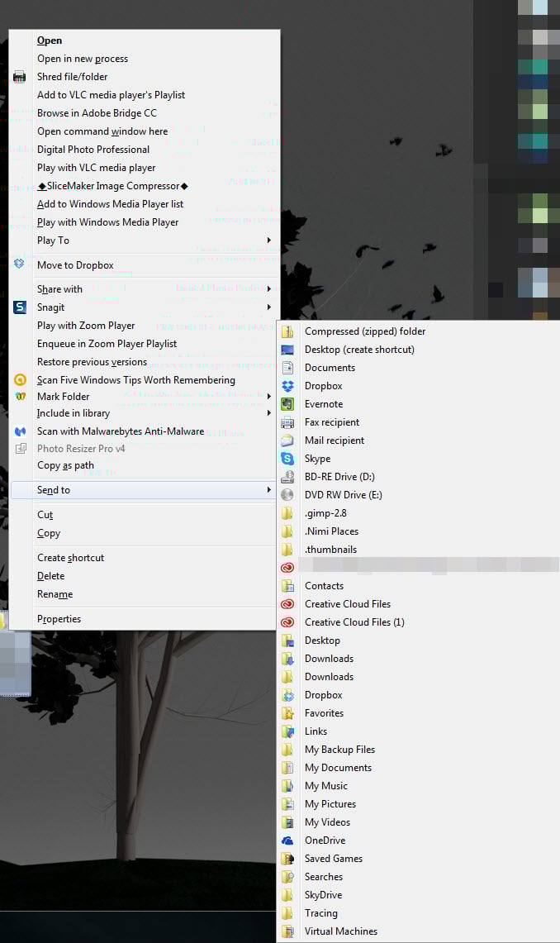
Task: Send to Mail recipient
Action: pos(335,441)
